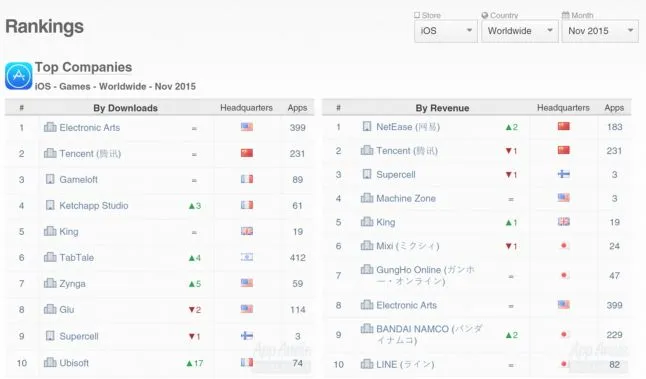
Task: Open Tencent in the By Revenue table
Action: click(407, 151)
